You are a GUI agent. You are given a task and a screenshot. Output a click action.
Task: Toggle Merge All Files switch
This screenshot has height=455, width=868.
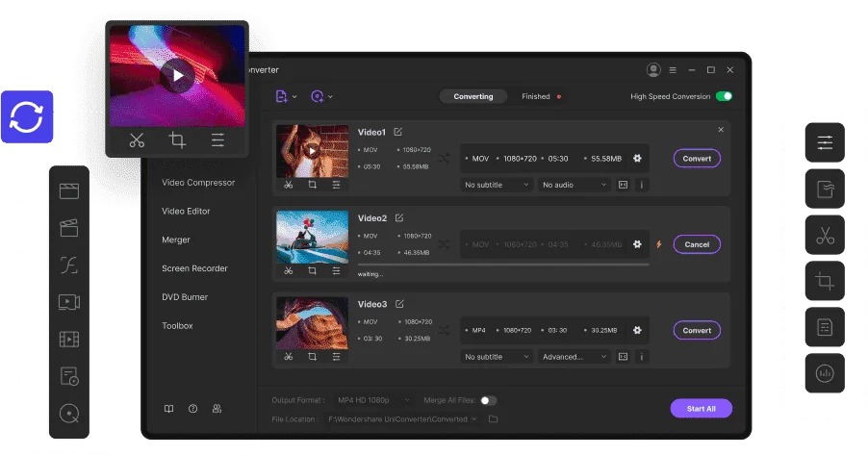(x=488, y=400)
